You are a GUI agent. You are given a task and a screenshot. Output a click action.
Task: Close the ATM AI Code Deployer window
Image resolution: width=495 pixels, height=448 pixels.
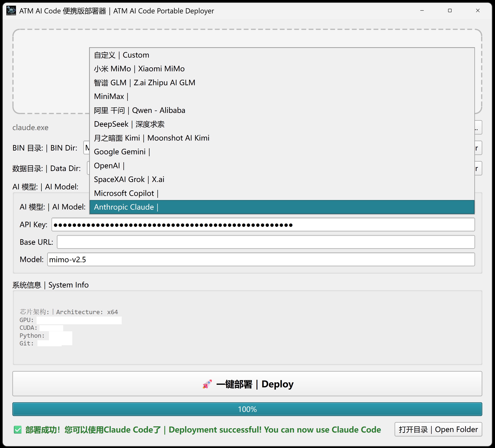click(x=478, y=10)
